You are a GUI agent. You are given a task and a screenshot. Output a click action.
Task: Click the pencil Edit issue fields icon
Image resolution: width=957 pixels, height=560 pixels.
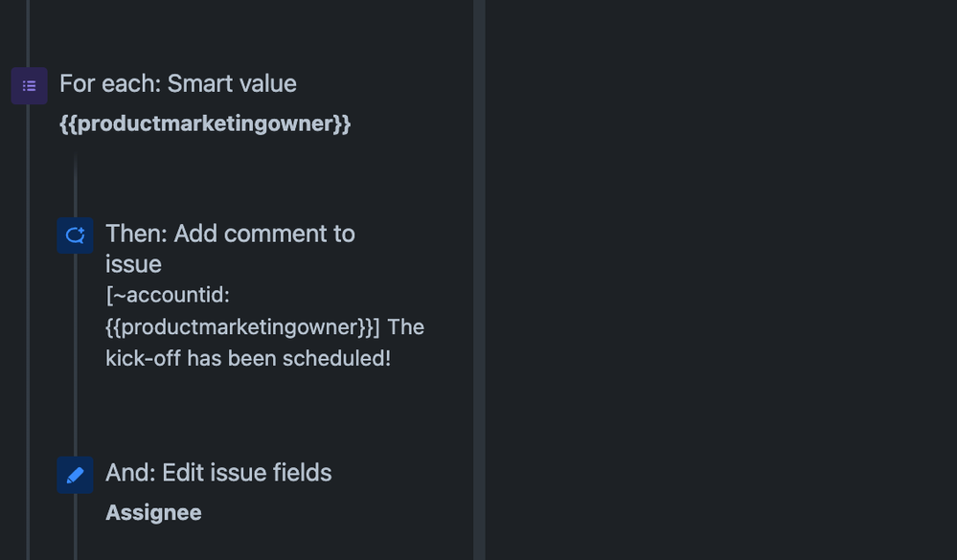pos(75,475)
